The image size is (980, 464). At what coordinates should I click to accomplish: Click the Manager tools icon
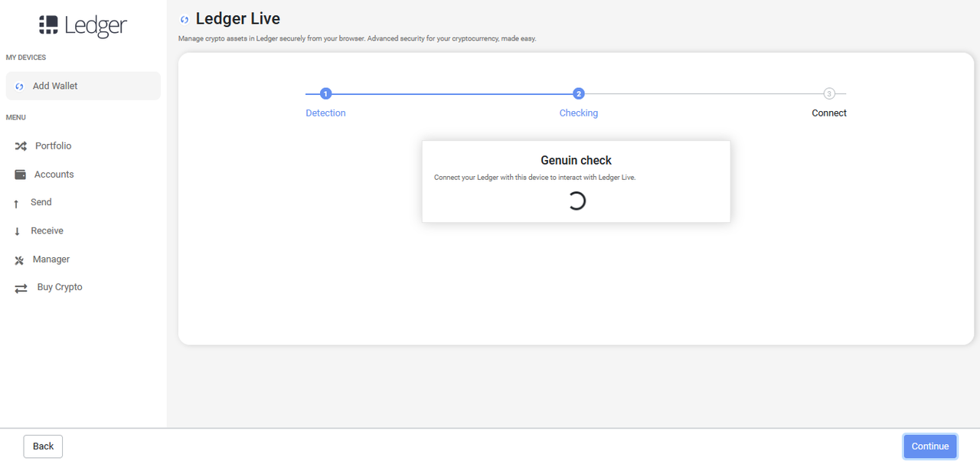click(20, 260)
